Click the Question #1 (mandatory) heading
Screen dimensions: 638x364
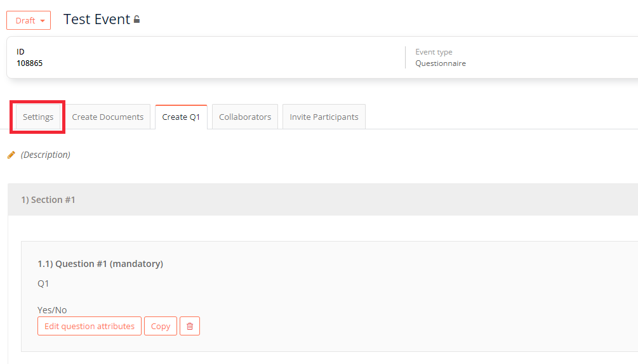[x=100, y=264]
